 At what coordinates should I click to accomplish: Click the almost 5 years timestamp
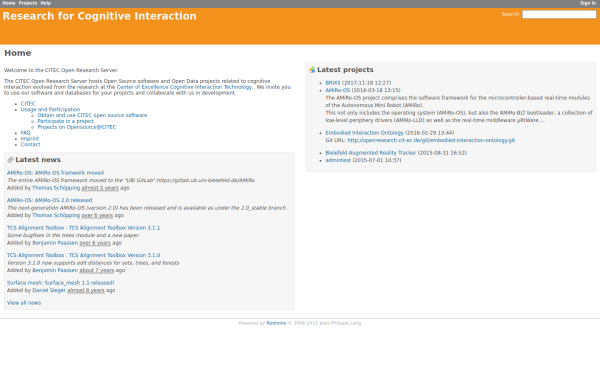coord(100,188)
